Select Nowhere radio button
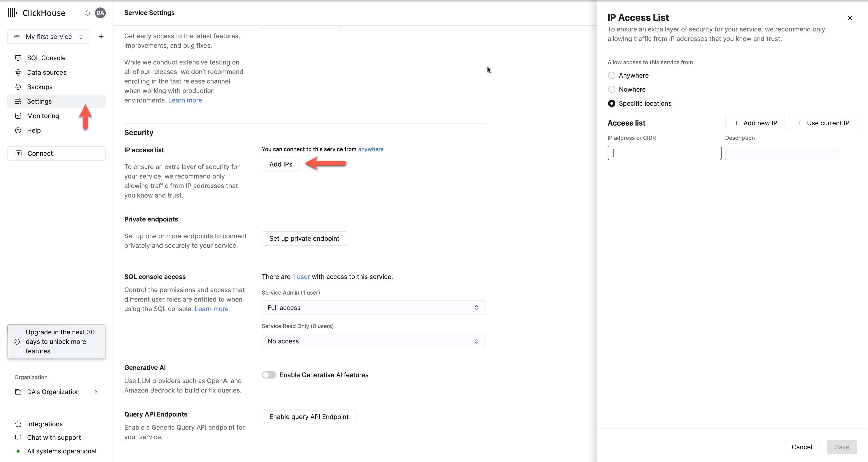The image size is (868, 462). tap(611, 89)
